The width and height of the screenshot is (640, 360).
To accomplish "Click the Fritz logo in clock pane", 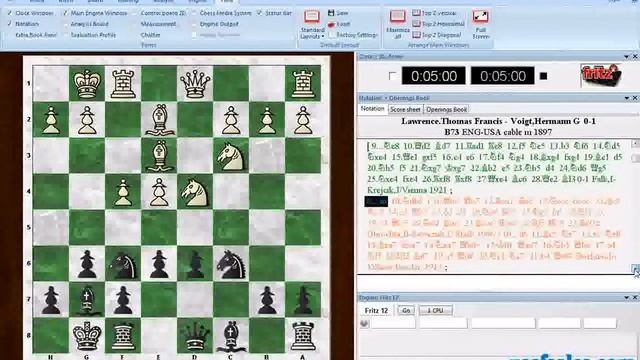I will point(601,75).
